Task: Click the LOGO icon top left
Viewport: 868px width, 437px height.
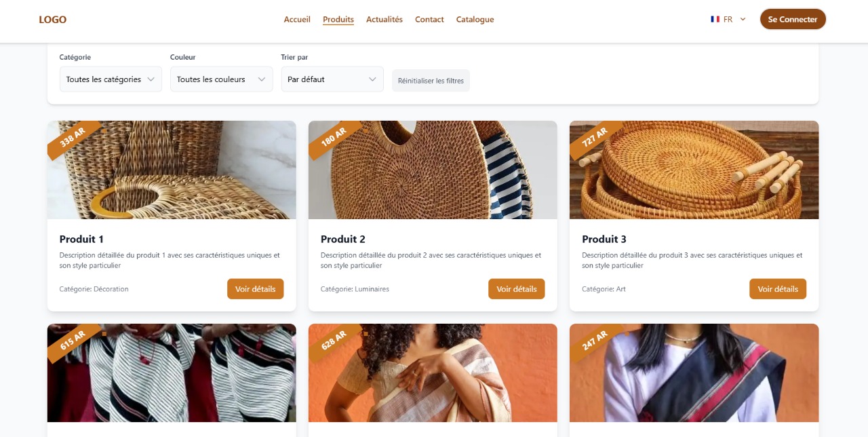Action: click(52, 19)
